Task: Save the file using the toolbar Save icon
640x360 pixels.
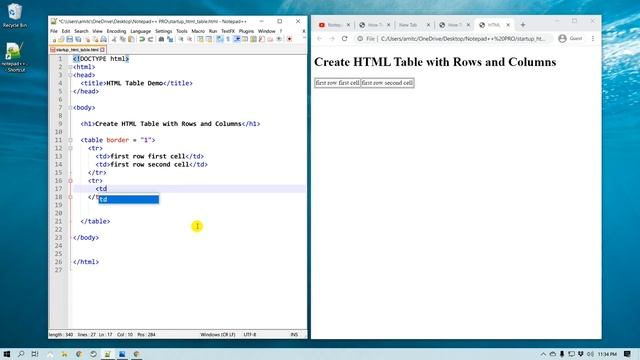Action: pyautogui.click(x=70, y=39)
